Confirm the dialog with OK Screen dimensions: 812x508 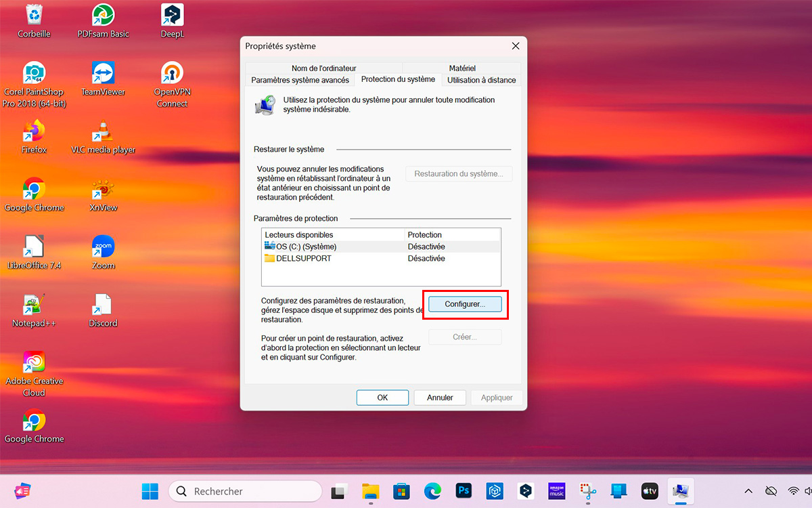[382, 398]
